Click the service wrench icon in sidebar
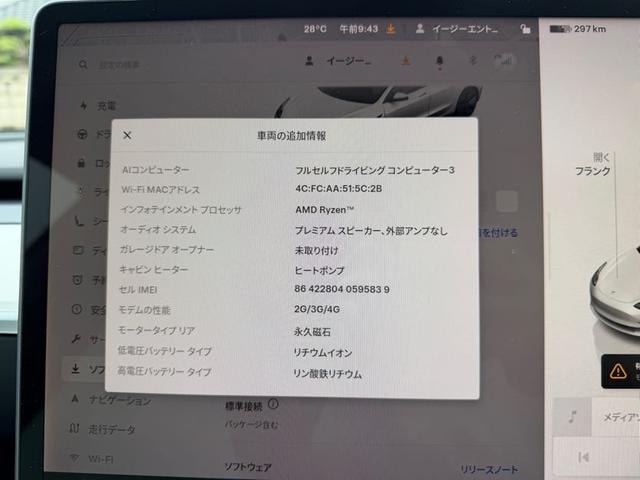Screen dimensions: 640x480 coord(76,339)
